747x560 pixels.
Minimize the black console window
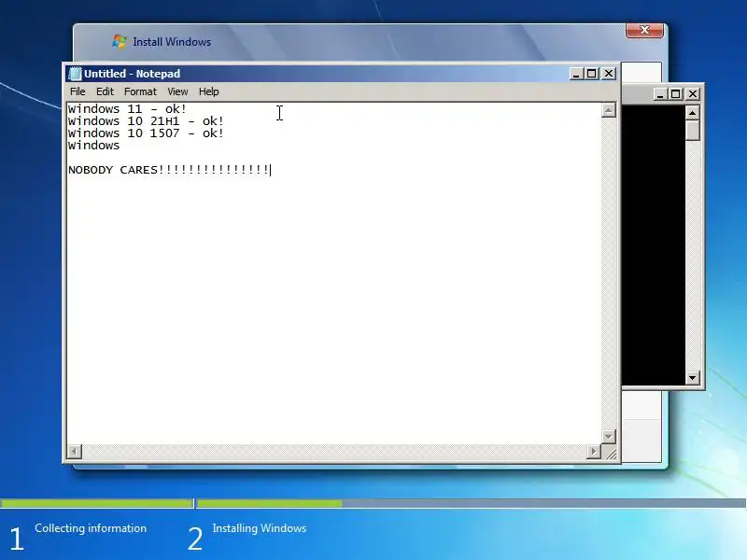[660, 94]
